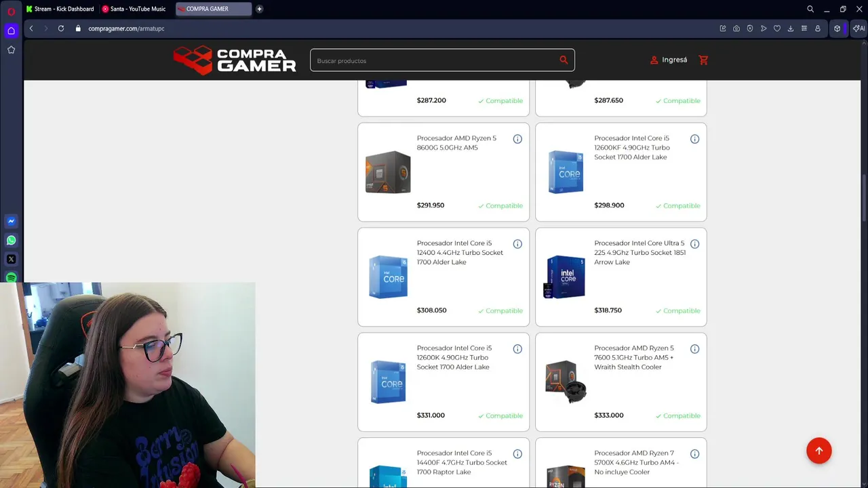
Task: Click the $291.950 price
Action: pos(431,205)
